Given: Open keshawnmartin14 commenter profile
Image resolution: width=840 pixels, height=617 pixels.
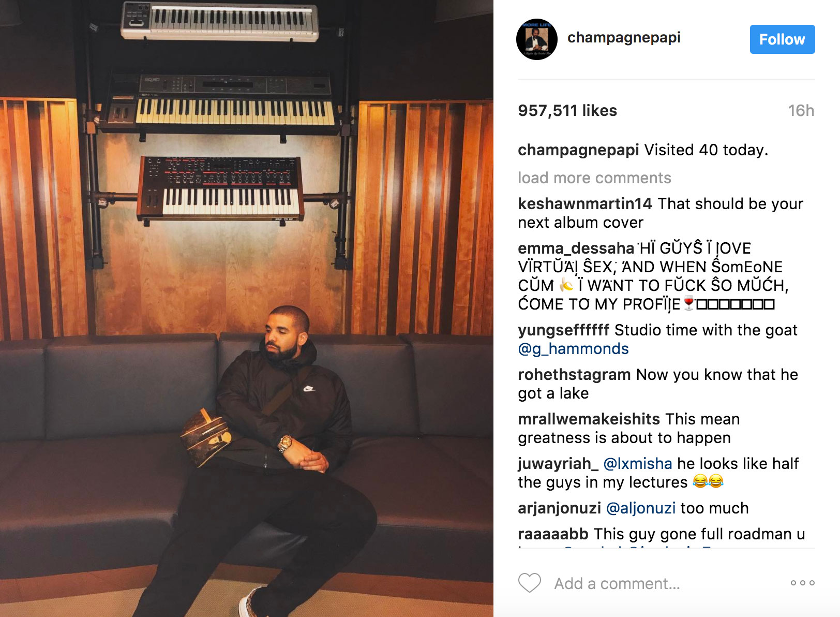Looking at the screenshot, I should (x=585, y=204).
